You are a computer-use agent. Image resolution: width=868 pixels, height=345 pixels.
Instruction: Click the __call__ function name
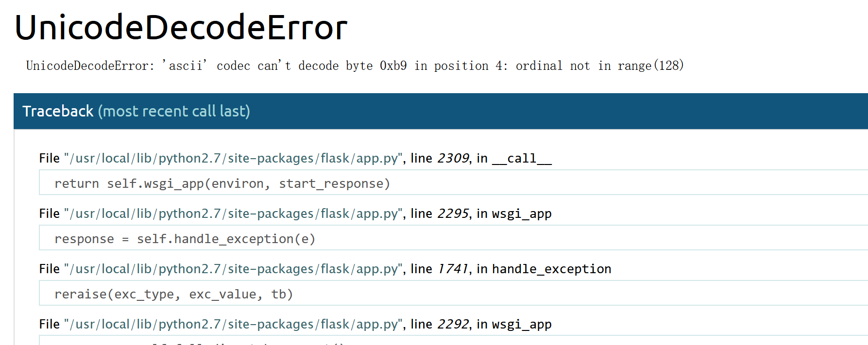tap(522, 159)
